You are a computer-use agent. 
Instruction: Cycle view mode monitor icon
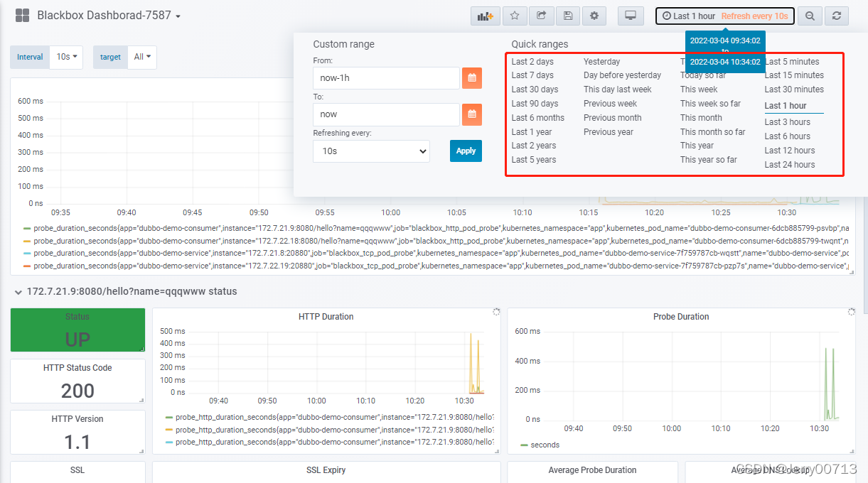click(x=630, y=16)
